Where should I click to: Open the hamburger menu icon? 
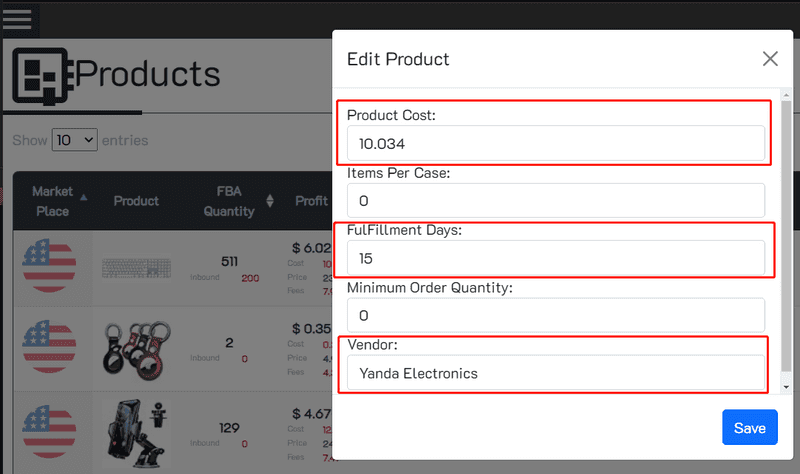18,18
